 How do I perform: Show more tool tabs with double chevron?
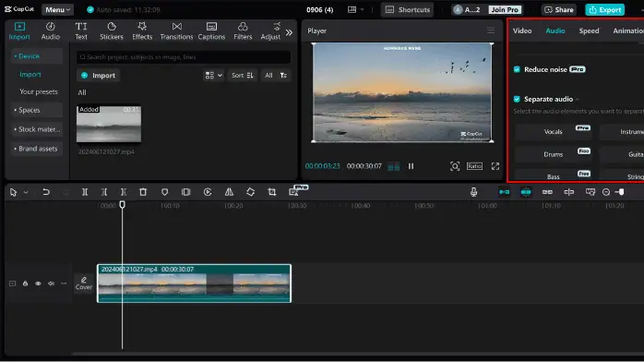click(x=289, y=32)
